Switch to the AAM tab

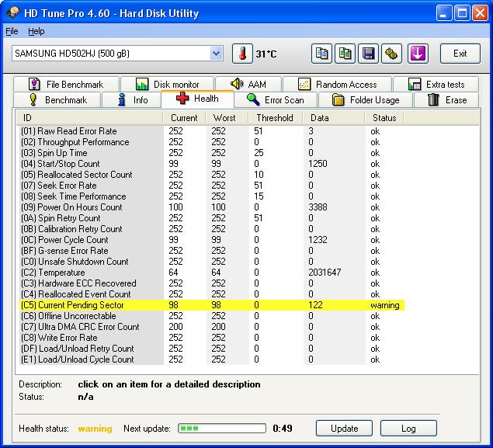point(248,85)
